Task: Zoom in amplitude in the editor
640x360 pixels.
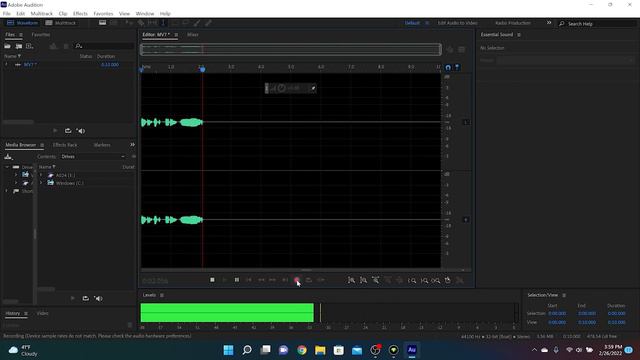Action: 351,280
